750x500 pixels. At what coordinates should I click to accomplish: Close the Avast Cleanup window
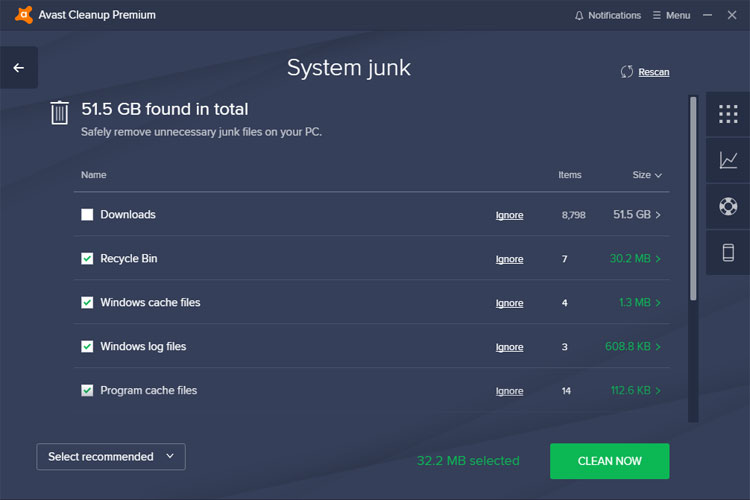click(732, 15)
